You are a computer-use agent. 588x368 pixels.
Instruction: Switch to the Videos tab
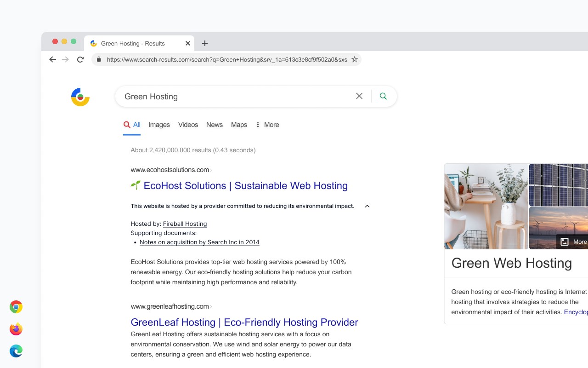(188, 125)
